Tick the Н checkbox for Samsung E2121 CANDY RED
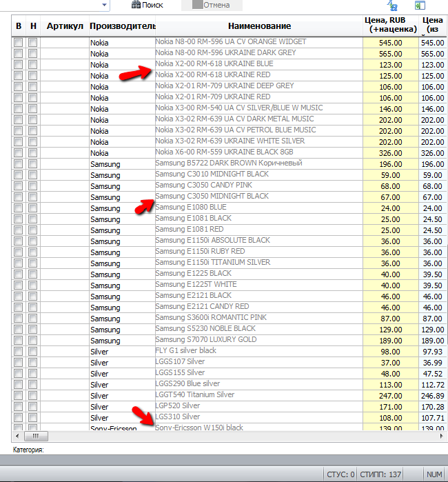This screenshot has width=448, height=482. (33, 308)
